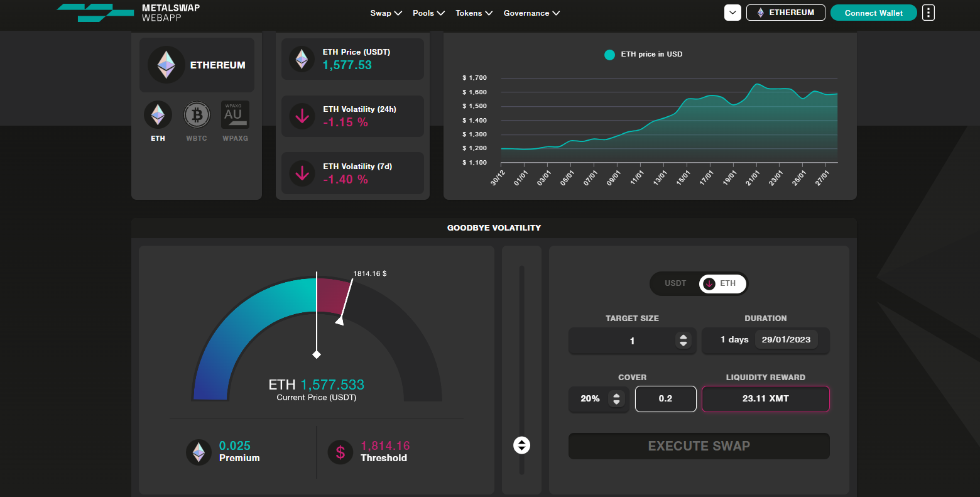Click the MetalSwap logo in header
This screenshot has width=980, height=497.
point(128,13)
